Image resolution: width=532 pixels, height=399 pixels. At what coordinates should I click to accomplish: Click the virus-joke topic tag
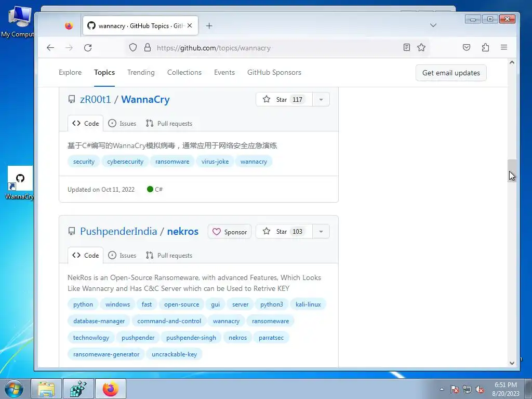click(215, 162)
